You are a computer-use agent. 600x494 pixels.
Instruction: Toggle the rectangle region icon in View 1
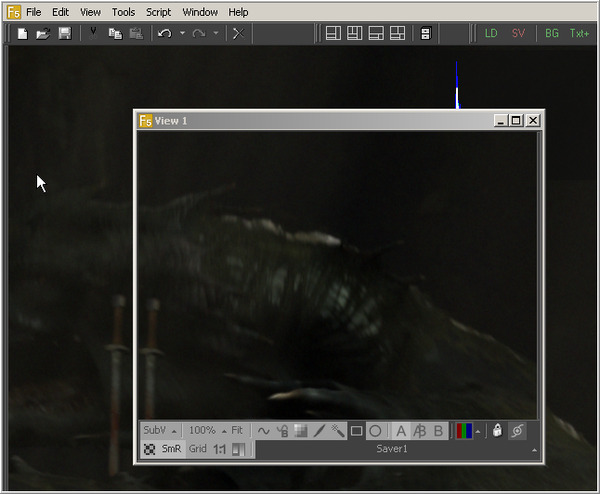[357, 431]
